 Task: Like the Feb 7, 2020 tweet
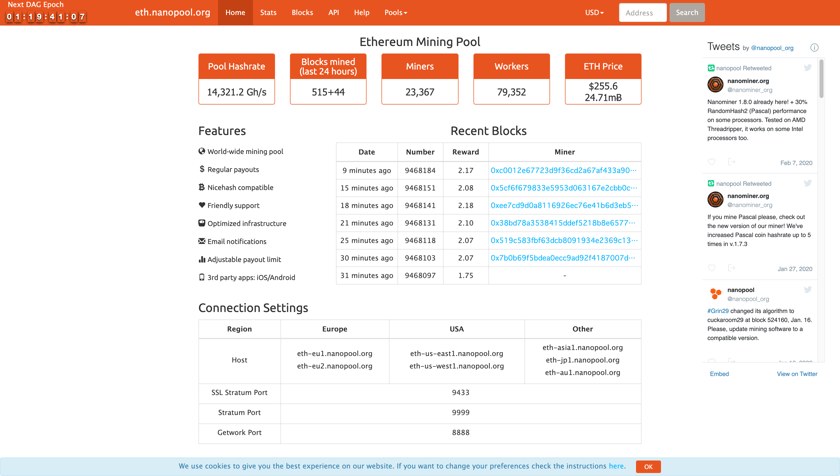[x=711, y=162]
